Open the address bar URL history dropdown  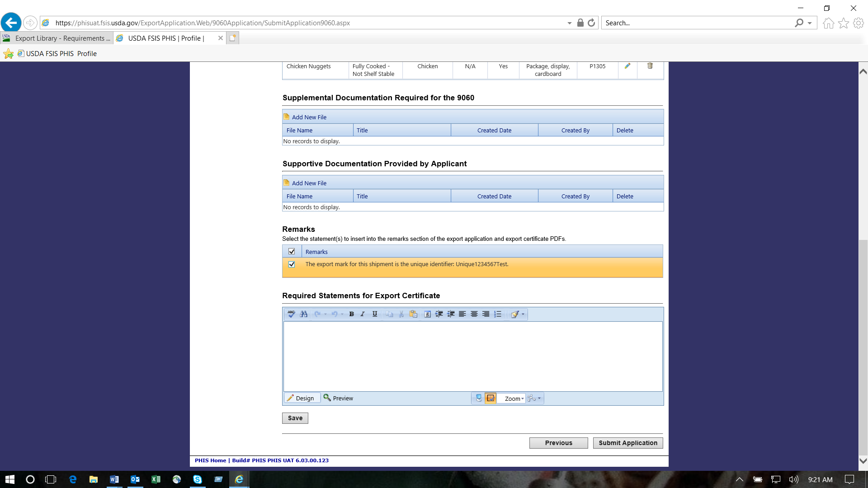click(x=569, y=23)
